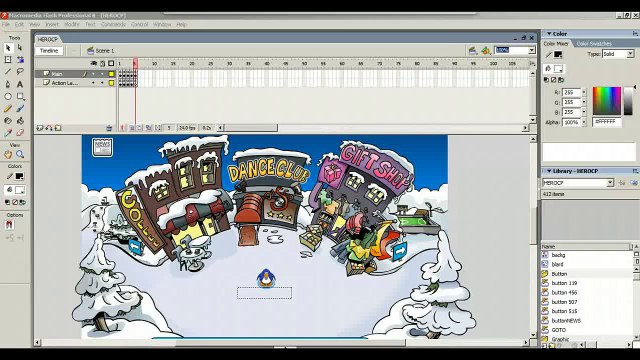This screenshot has height=360, width=640.
Task: Click the Add Motion Guide icon
Action: (49, 128)
